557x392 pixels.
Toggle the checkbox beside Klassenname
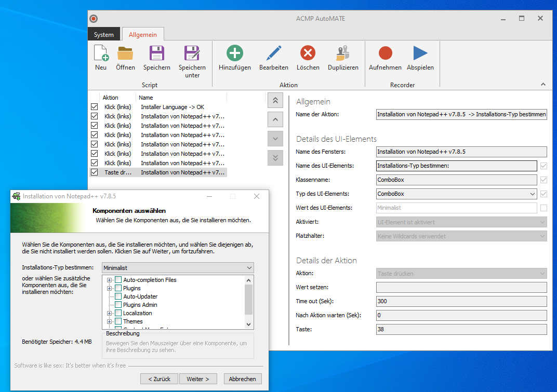point(543,180)
